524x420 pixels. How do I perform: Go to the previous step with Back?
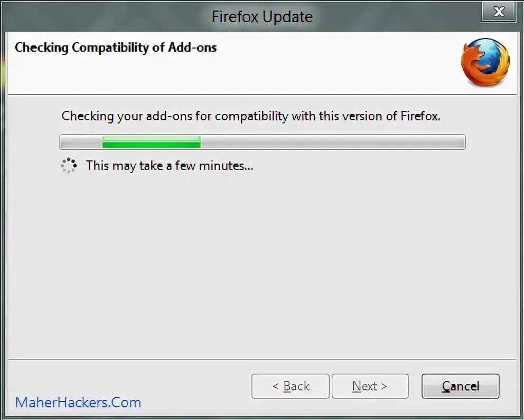click(291, 386)
